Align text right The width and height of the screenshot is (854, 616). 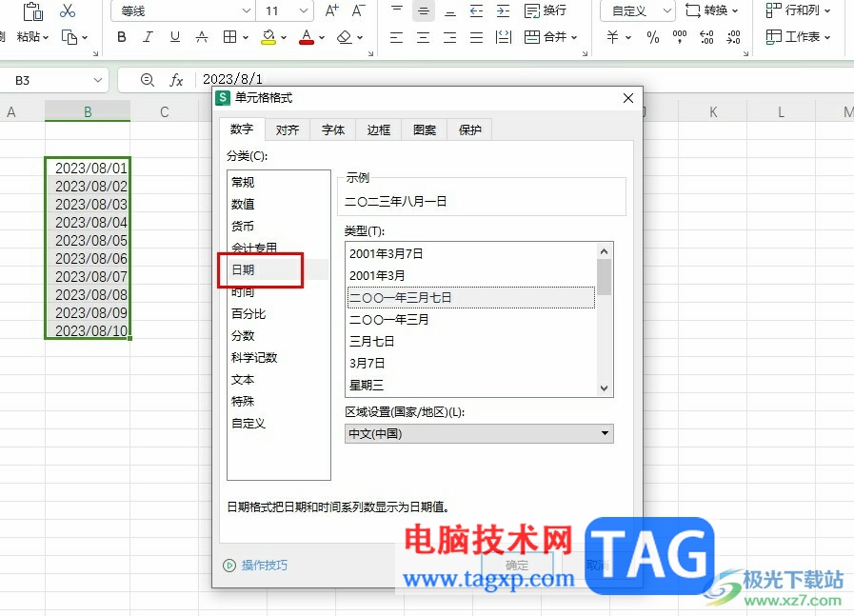450,37
